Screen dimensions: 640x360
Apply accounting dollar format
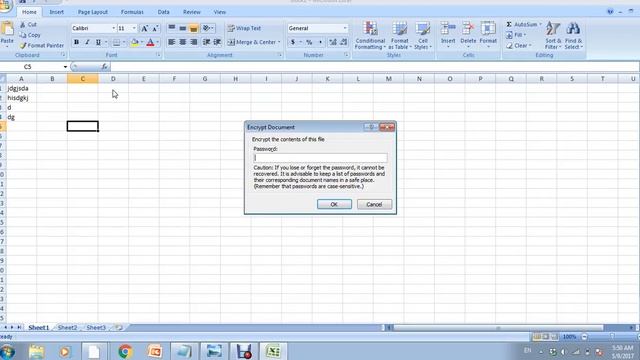pyautogui.click(x=293, y=42)
